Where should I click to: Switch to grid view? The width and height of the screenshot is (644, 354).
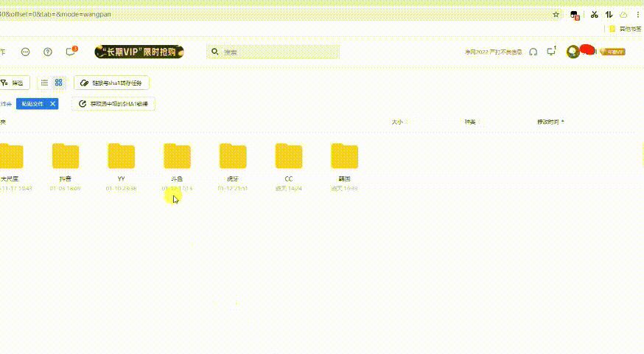pyautogui.click(x=59, y=83)
